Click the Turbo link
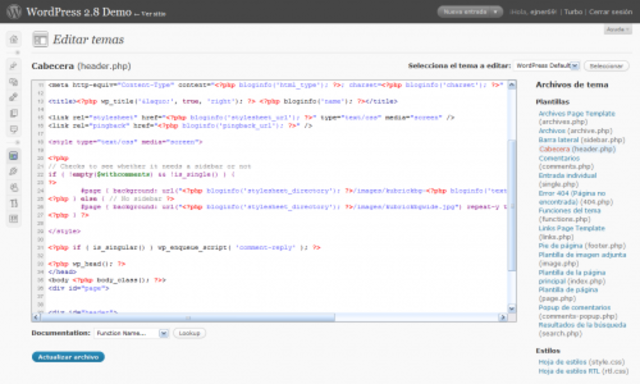This screenshot has height=384, width=640. click(573, 12)
